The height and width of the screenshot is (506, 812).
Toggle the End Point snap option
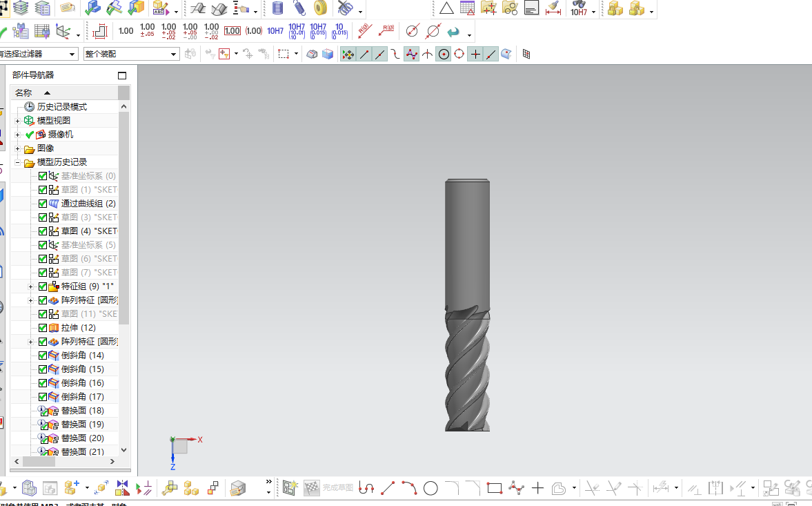[364, 55]
